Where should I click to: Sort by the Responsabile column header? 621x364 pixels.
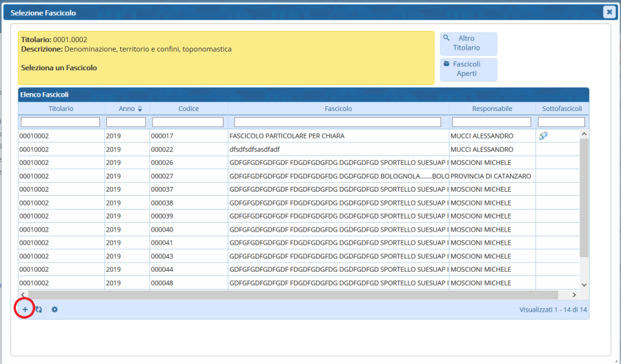click(x=491, y=109)
